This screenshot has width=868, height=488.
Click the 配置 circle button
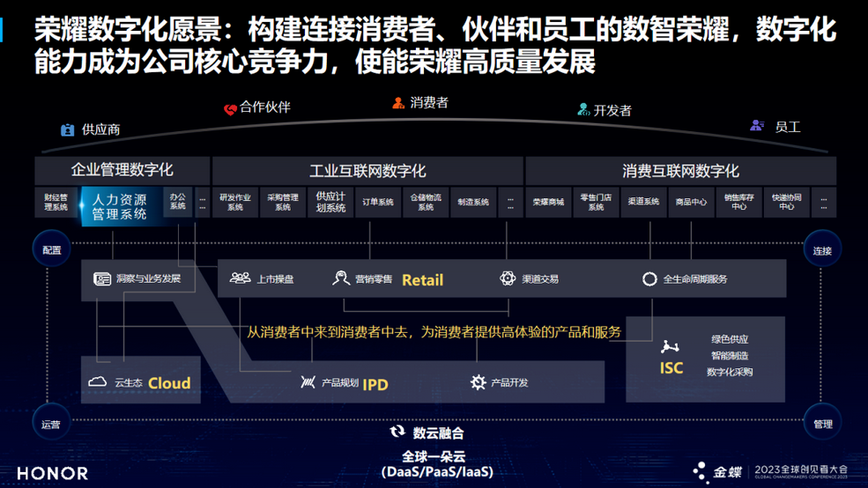click(x=51, y=250)
